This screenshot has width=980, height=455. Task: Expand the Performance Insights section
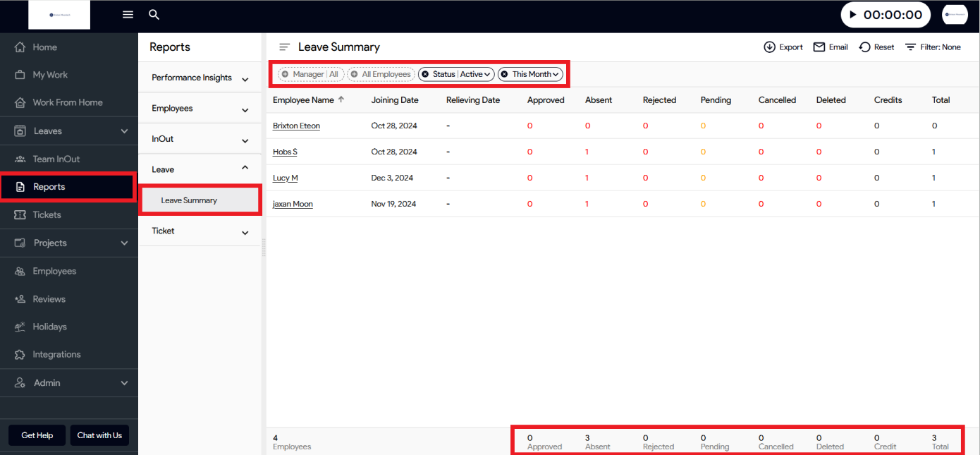tap(245, 79)
